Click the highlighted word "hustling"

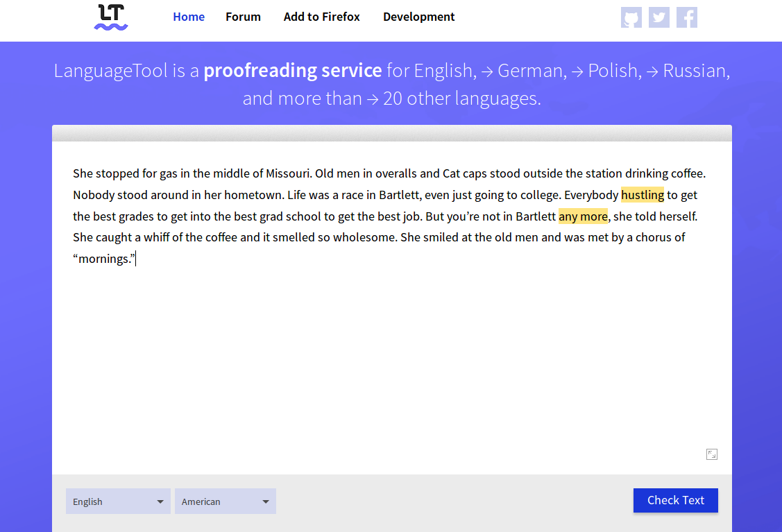point(643,195)
